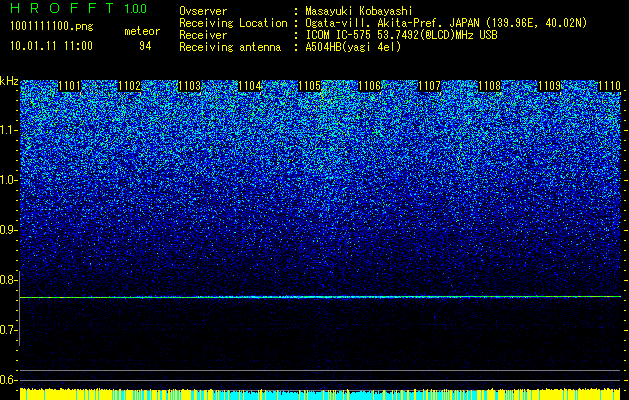
Task: Click the filename 1001111100.png
Action: pos(52,27)
